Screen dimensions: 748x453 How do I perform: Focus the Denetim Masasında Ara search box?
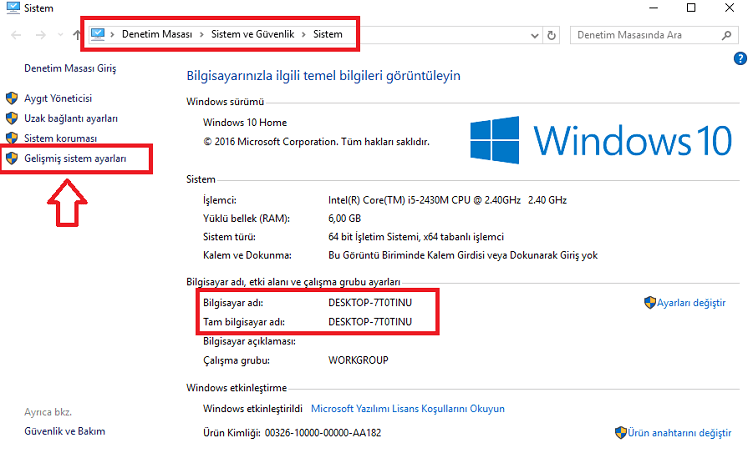click(x=653, y=35)
